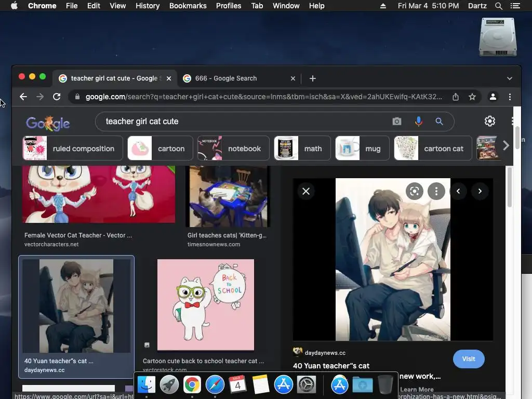This screenshot has height=399, width=532.
Task: Click the Dartz user name
Action: click(x=477, y=6)
